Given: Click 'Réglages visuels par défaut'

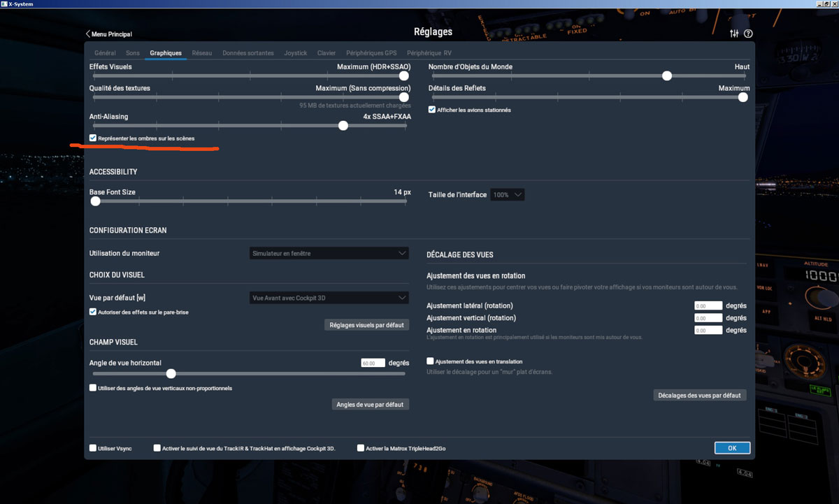Looking at the screenshot, I should pyautogui.click(x=366, y=324).
